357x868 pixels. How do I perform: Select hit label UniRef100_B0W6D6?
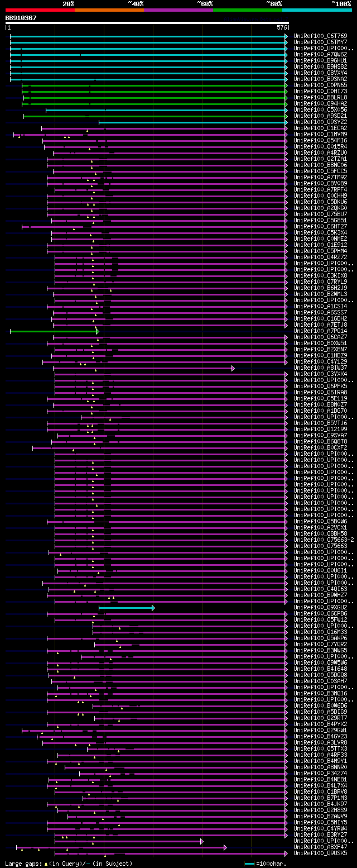point(320,705)
